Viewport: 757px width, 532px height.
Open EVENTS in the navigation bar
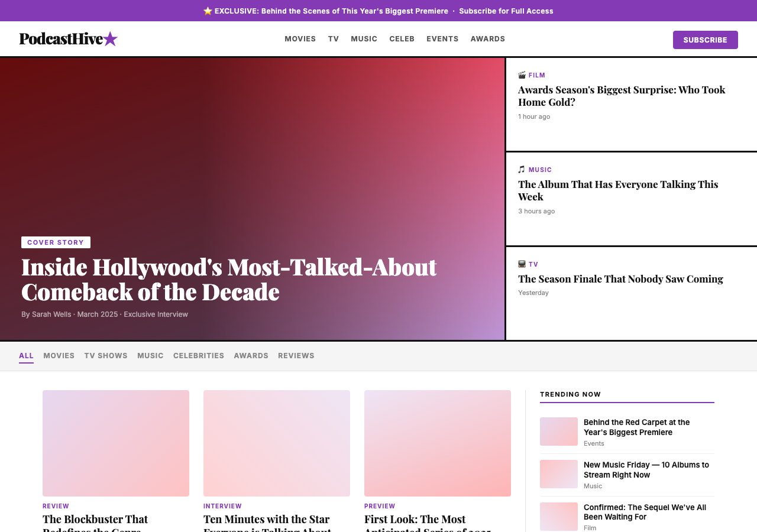[x=442, y=38]
